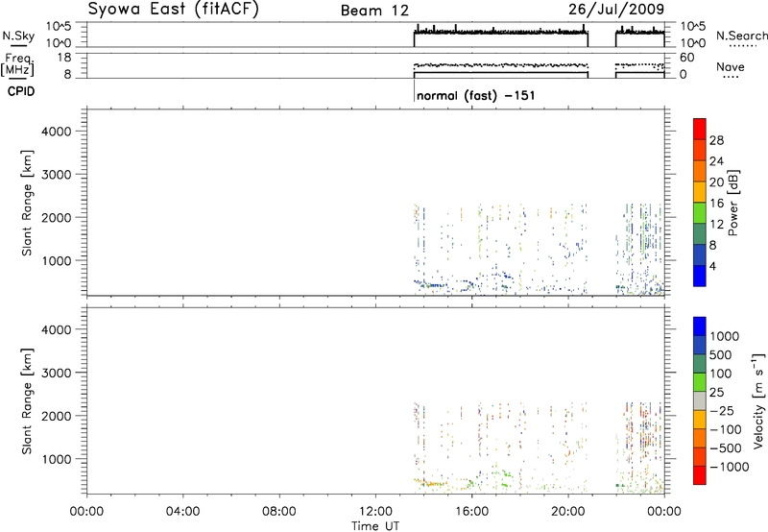Screen dimensions: 768x532
Task: Click the 'Slant Range [km]' label of velocity panel
Action: click(x=27, y=401)
